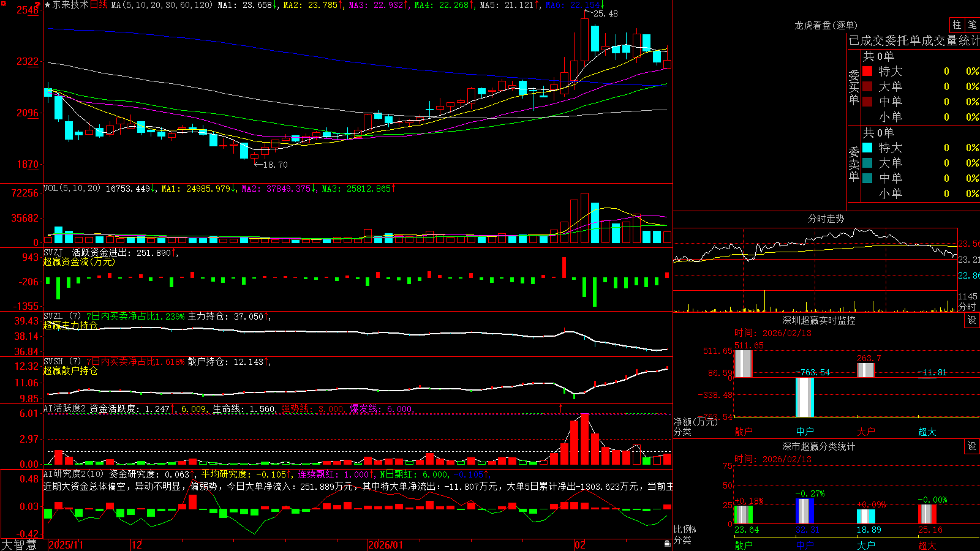Click 龙虎看盘(逐单) panel title
980x551 pixels.
pyautogui.click(x=826, y=25)
